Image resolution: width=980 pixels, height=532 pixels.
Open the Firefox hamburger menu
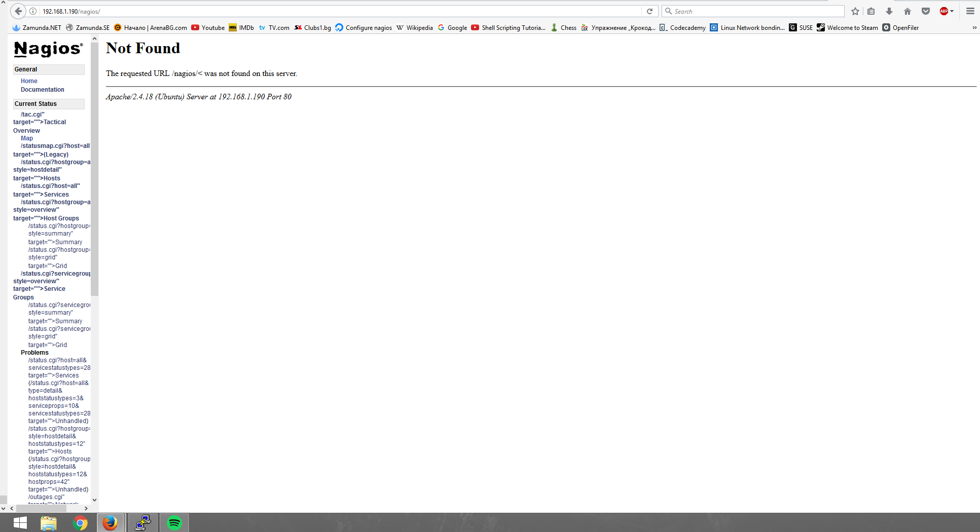(x=970, y=11)
